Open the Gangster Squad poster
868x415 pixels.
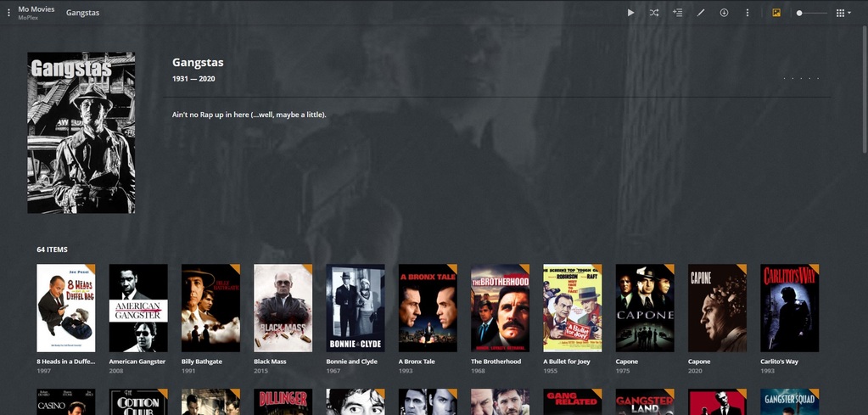coord(790,401)
